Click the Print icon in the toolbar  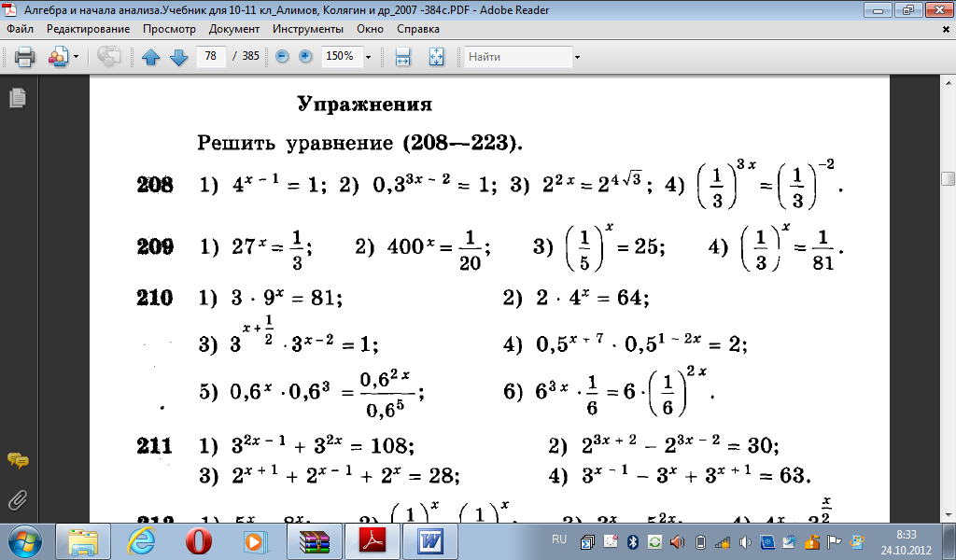[x=24, y=57]
